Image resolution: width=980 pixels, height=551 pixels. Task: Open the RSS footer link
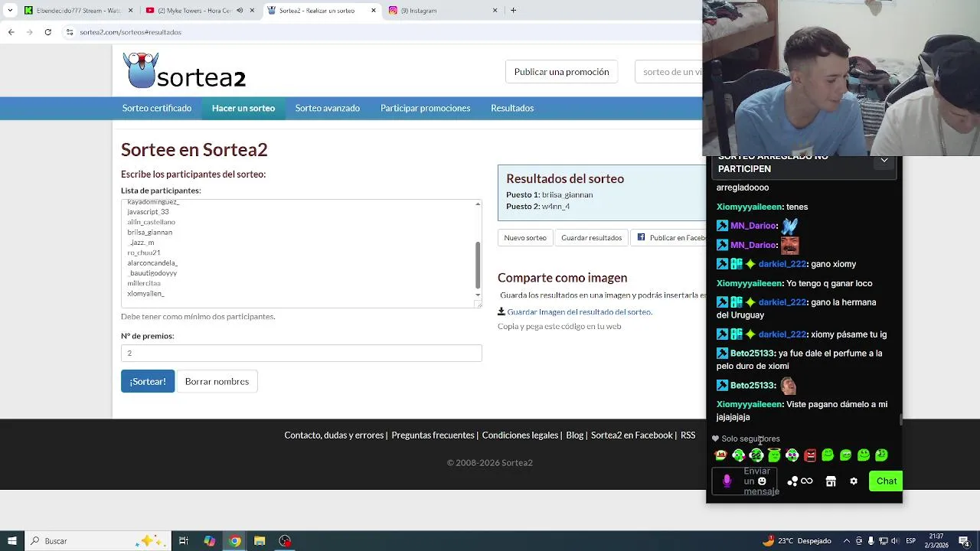pos(688,435)
